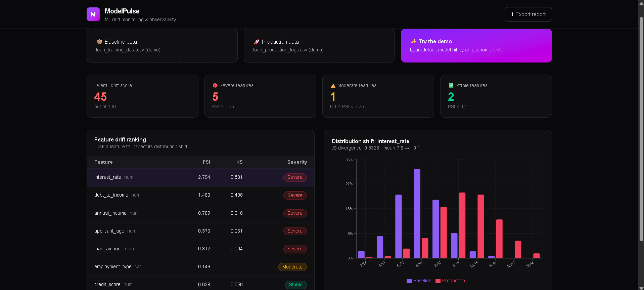Click the Production data rocket icon
This screenshot has height=290, width=644.
click(257, 42)
